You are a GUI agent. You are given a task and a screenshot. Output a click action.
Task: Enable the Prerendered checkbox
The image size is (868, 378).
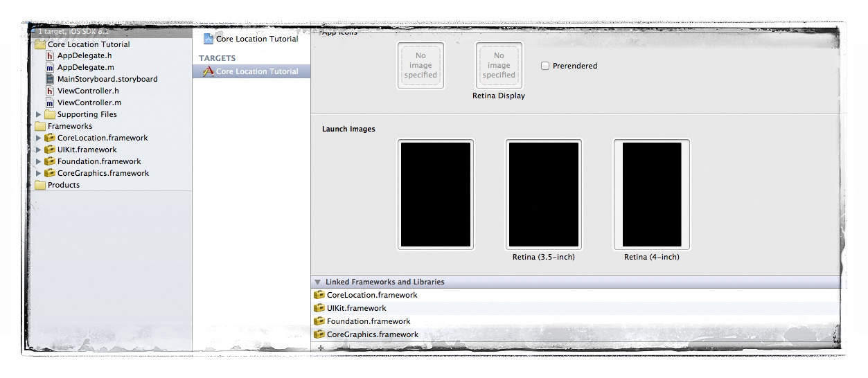pyautogui.click(x=545, y=66)
